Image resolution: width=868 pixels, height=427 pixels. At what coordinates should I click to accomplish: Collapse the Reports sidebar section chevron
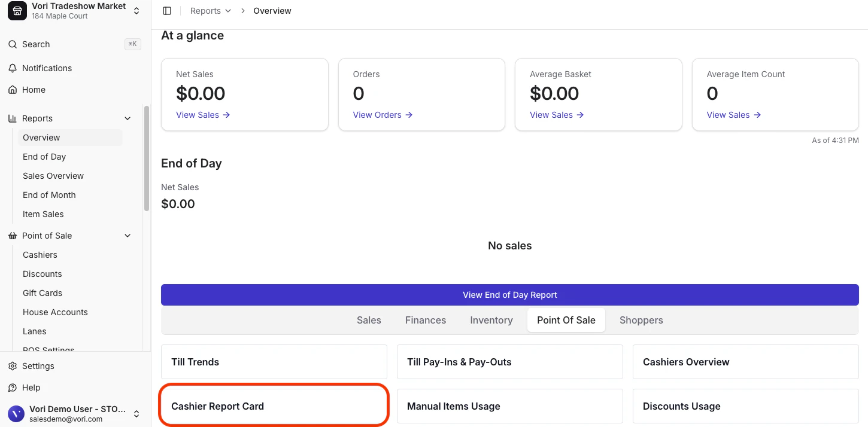tap(128, 118)
